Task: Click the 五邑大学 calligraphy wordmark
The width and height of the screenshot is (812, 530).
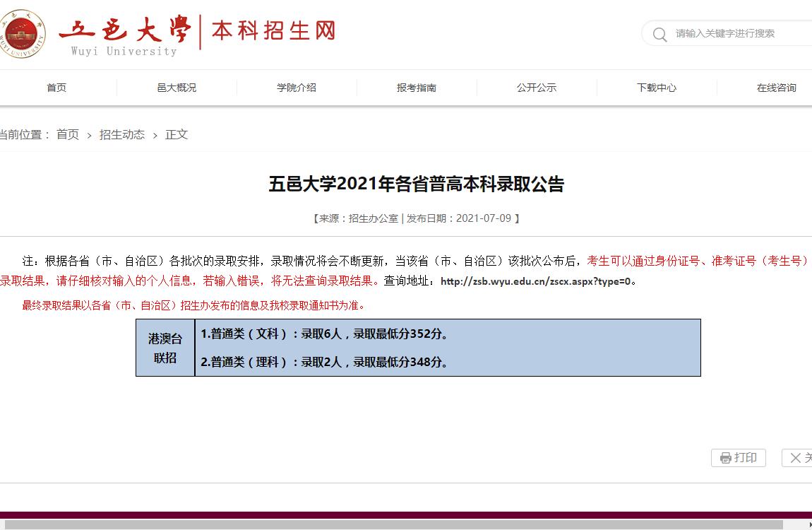Action: (124, 29)
